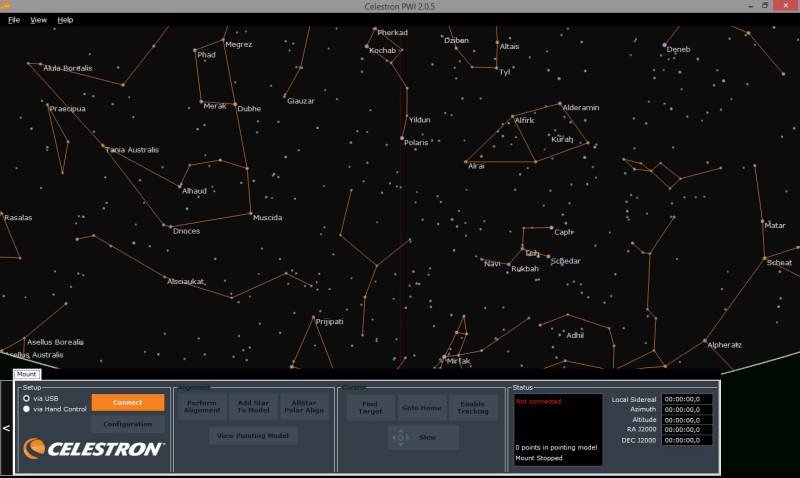Open View Pointing Model
The image size is (800, 478).
coord(253,436)
